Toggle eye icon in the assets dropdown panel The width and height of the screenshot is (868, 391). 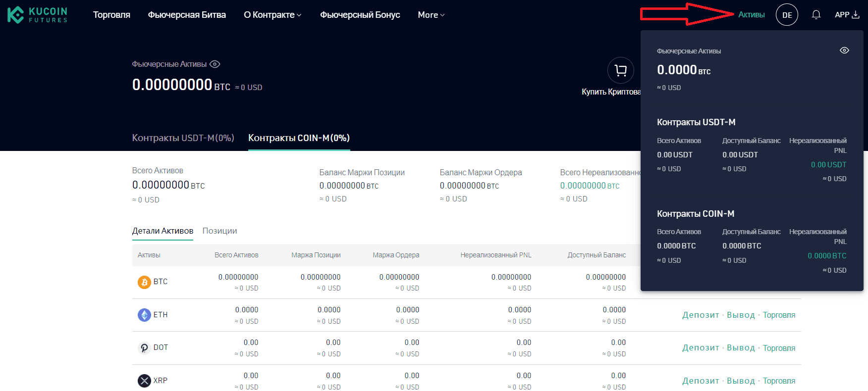click(x=844, y=50)
